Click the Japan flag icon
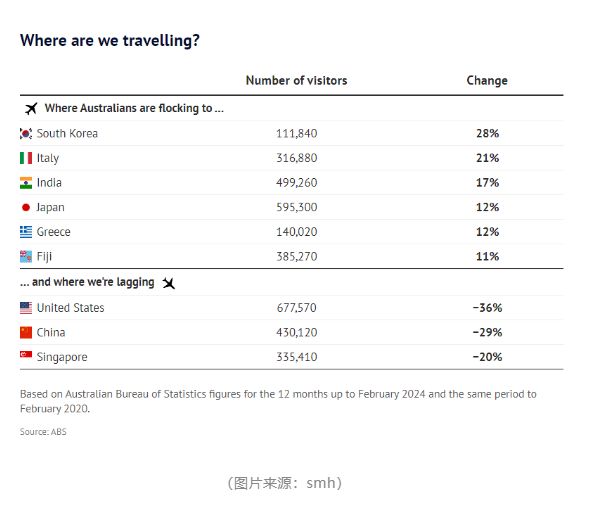The height and width of the screenshot is (512, 603). [26, 208]
